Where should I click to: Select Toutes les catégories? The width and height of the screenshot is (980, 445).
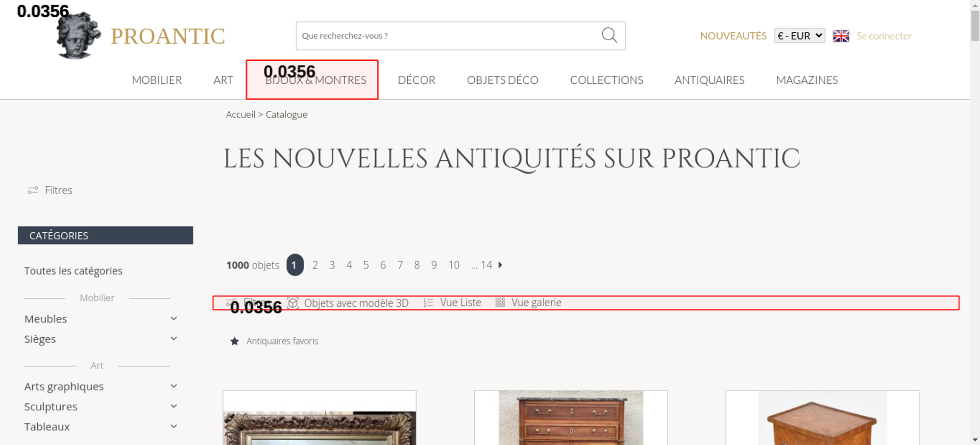73,271
